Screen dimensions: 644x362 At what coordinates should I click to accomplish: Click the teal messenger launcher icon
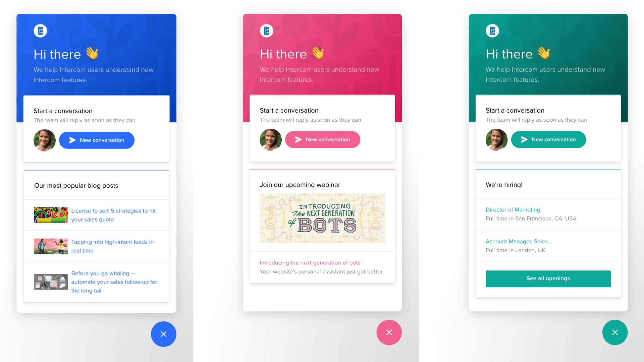click(615, 333)
